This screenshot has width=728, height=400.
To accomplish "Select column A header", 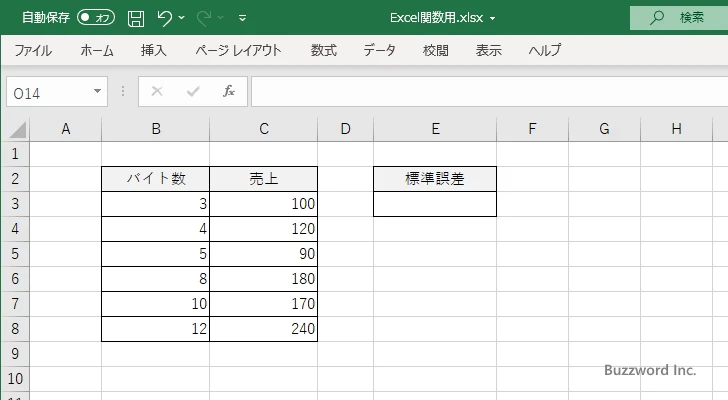I will coord(66,129).
